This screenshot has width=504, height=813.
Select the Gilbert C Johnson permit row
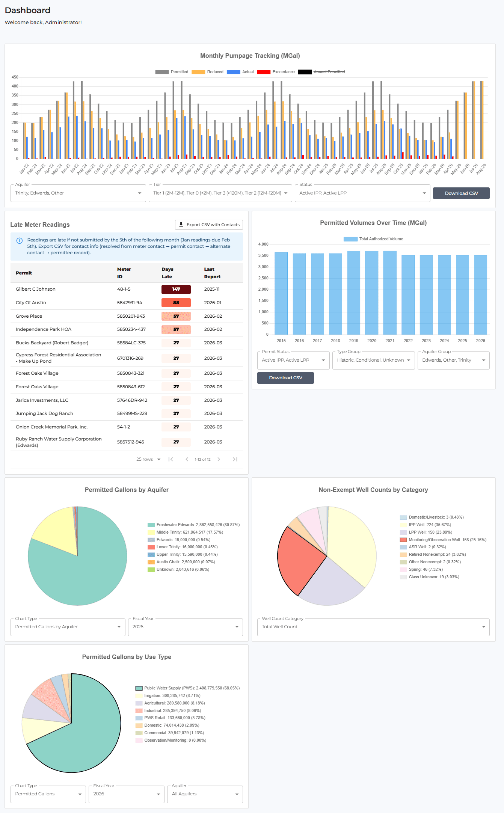[x=127, y=289]
